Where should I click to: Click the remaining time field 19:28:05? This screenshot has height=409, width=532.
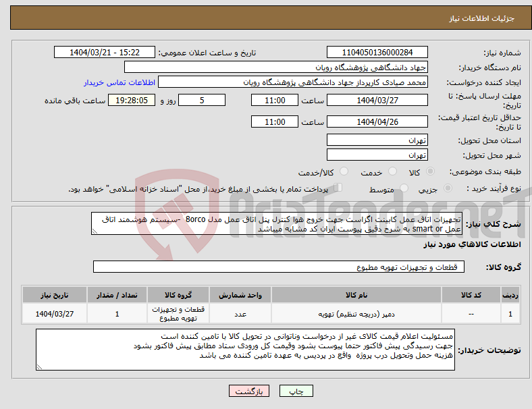(132, 100)
